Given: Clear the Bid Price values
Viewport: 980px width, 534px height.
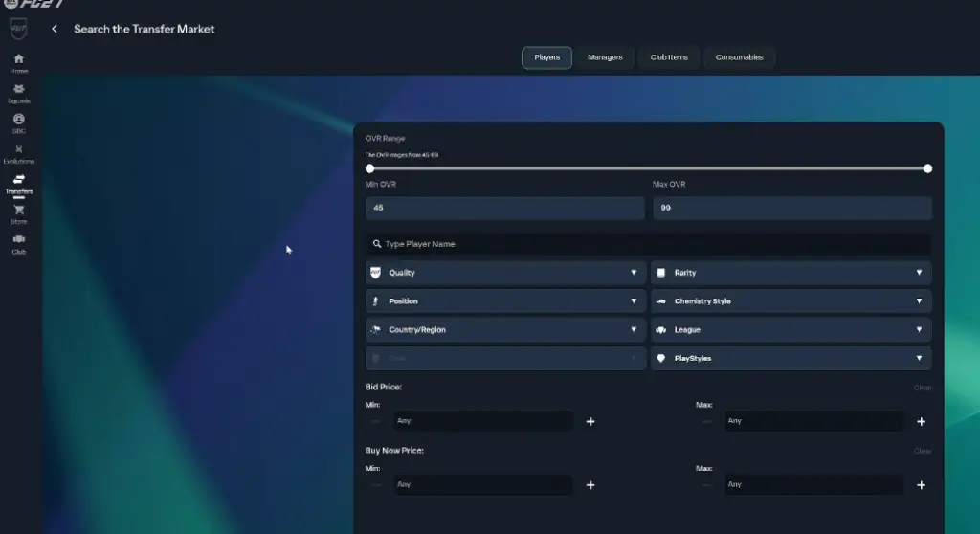Looking at the screenshot, I should 923,388.
